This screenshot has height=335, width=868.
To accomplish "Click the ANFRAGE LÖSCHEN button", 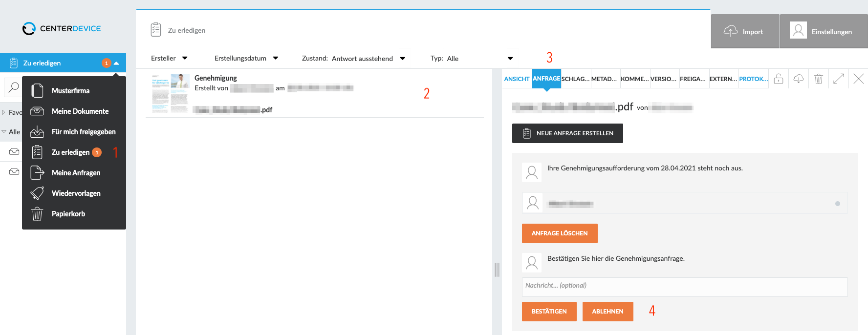I will (560, 233).
